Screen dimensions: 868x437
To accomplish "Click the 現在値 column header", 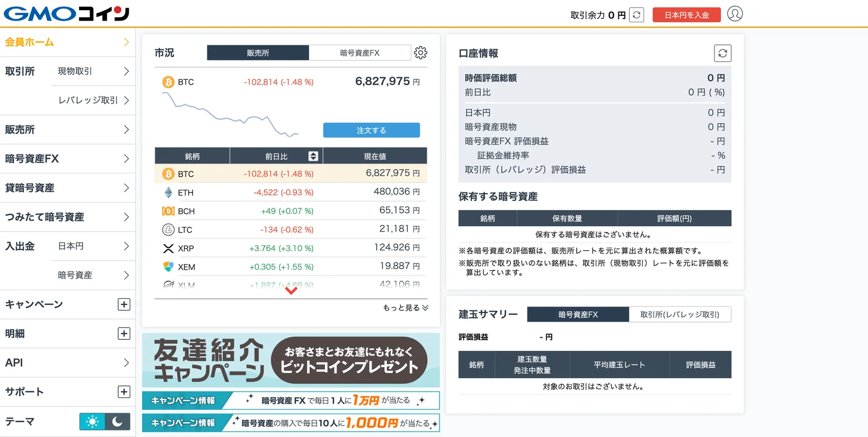I will (375, 156).
